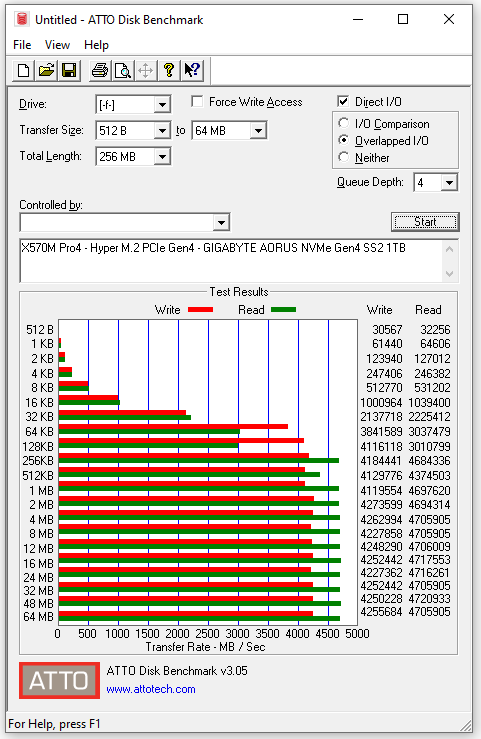Image resolution: width=481 pixels, height=739 pixels.
Task: Start the benchmark test
Action: tap(425, 222)
